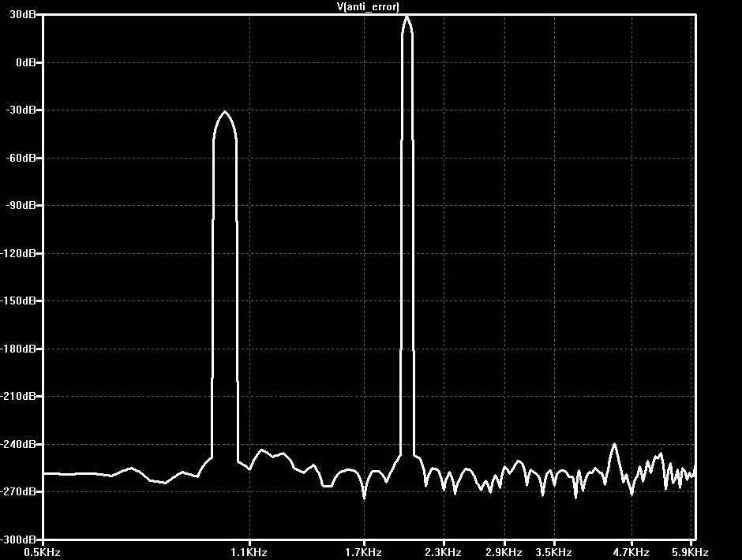Click the -120dB axis label

18,253
